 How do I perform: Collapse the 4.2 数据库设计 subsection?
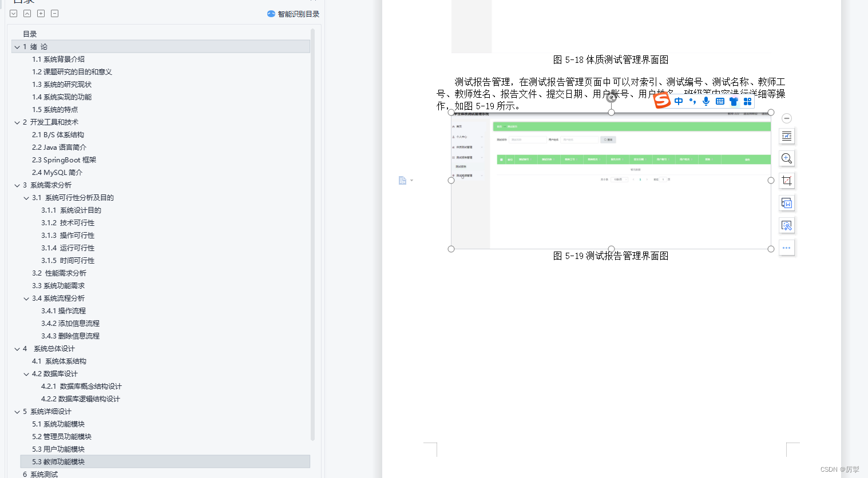pos(26,374)
